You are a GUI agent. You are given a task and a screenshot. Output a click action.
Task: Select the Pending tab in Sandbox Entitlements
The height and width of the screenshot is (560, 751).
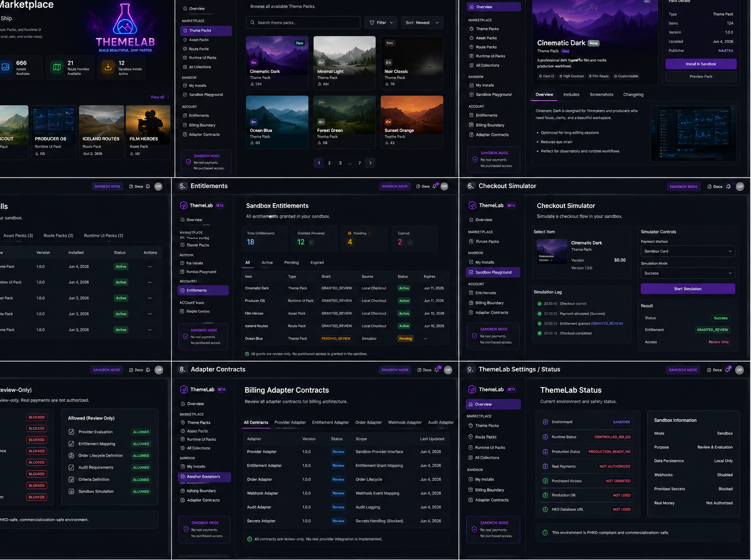tap(292, 263)
